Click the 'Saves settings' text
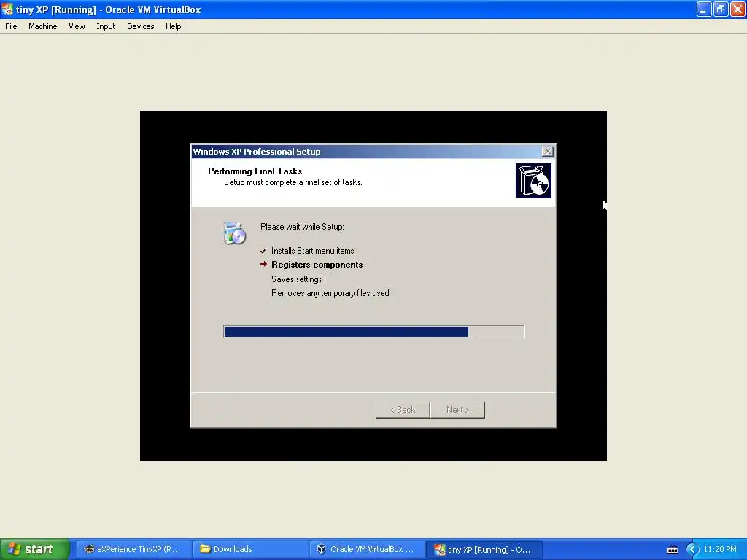The width and height of the screenshot is (747, 560). tap(297, 279)
